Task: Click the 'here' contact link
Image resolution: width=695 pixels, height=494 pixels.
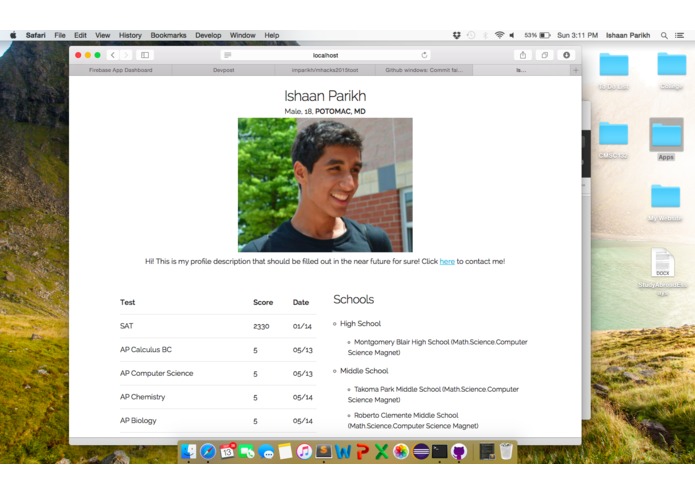Action: pos(447,261)
